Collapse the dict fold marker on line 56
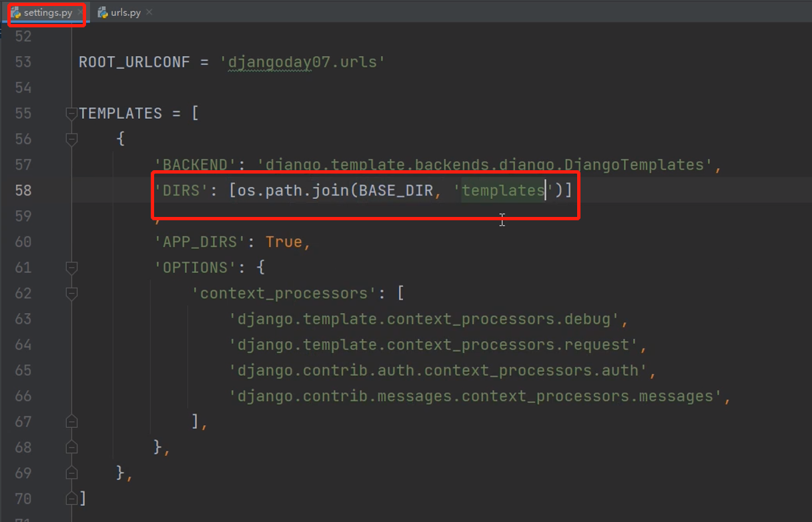The image size is (812, 522). click(x=71, y=139)
